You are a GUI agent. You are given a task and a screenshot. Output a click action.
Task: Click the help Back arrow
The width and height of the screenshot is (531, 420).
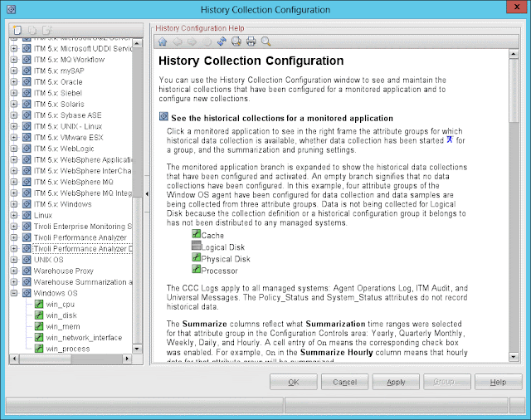pos(178,42)
